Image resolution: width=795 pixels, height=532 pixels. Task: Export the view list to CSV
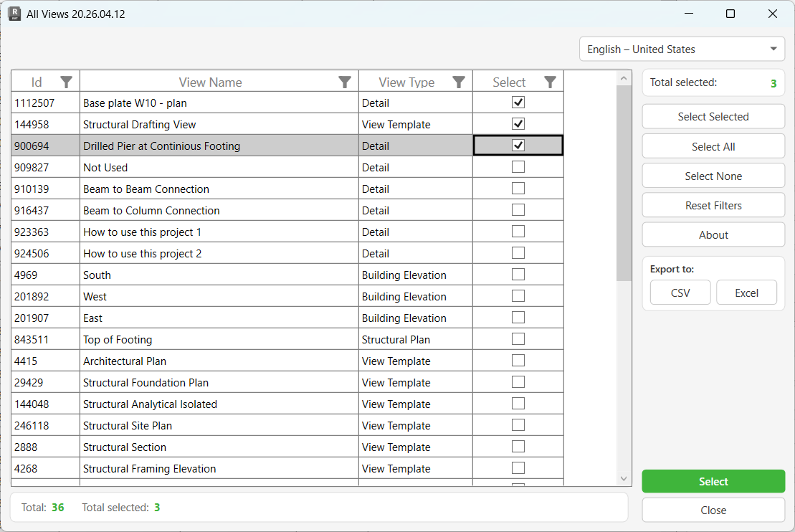click(680, 292)
